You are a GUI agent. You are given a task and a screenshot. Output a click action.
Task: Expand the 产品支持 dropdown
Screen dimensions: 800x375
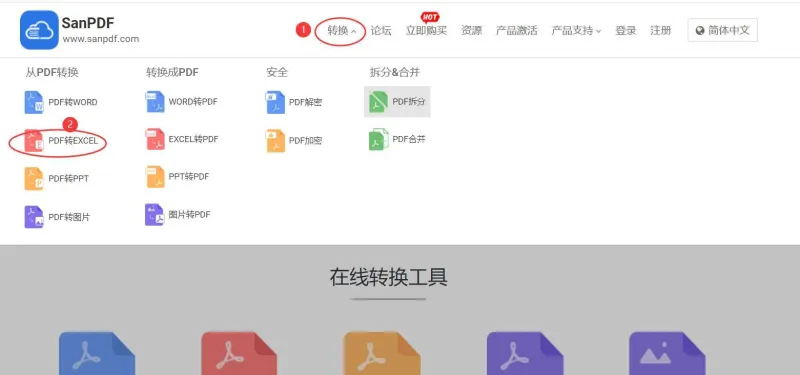coord(576,31)
